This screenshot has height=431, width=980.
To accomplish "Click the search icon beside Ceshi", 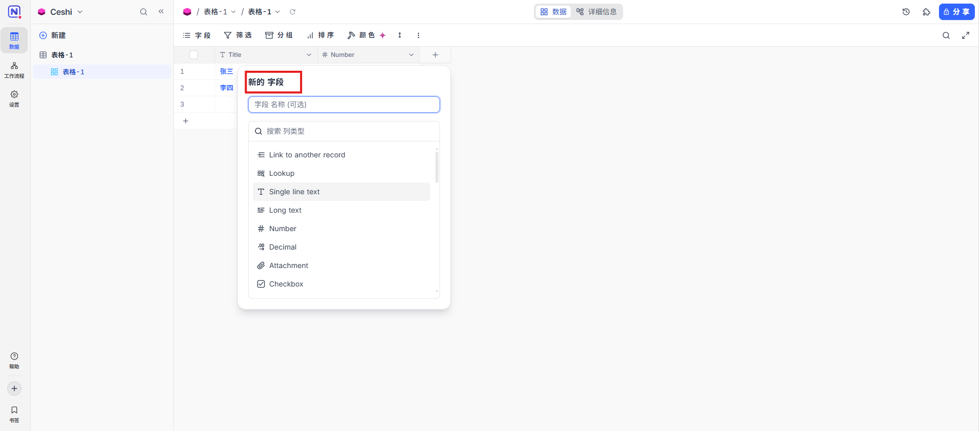I will tap(144, 12).
